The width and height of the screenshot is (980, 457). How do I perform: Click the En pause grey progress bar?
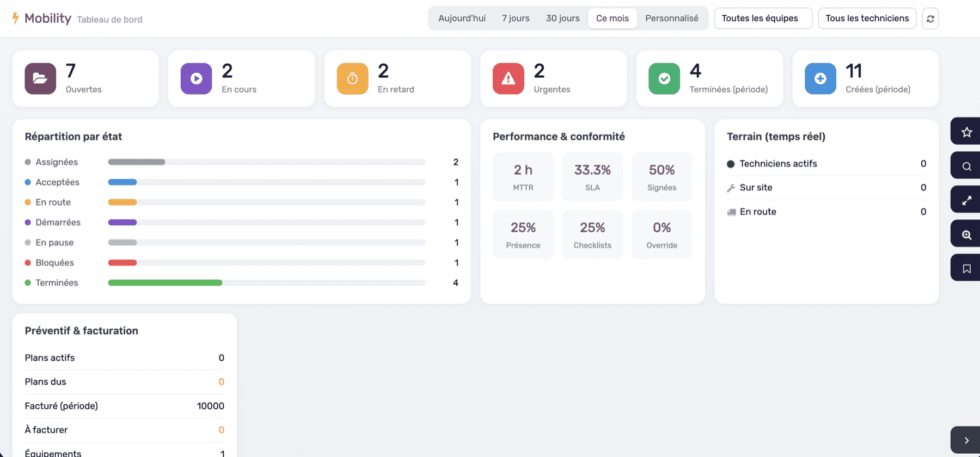[x=267, y=243]
